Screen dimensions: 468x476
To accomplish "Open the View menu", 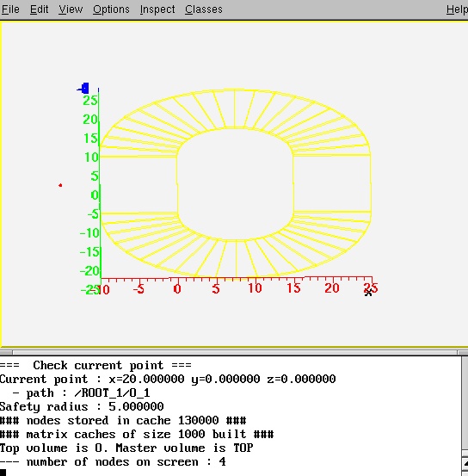I will tap(71, 9).
